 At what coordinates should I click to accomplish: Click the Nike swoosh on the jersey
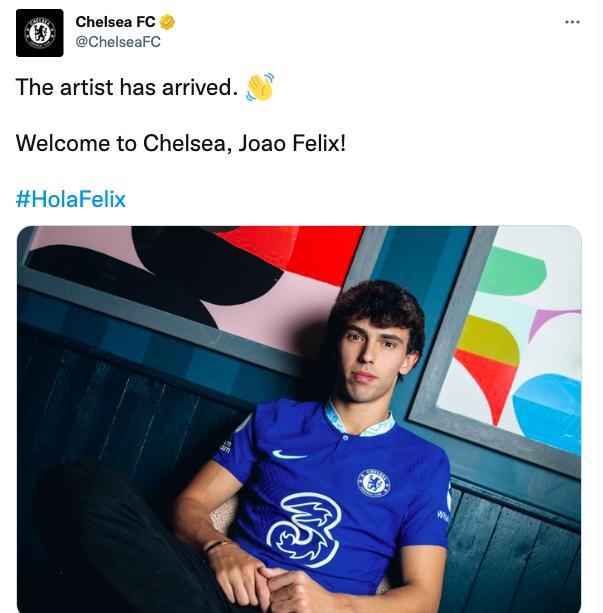(x=290, y=455)
